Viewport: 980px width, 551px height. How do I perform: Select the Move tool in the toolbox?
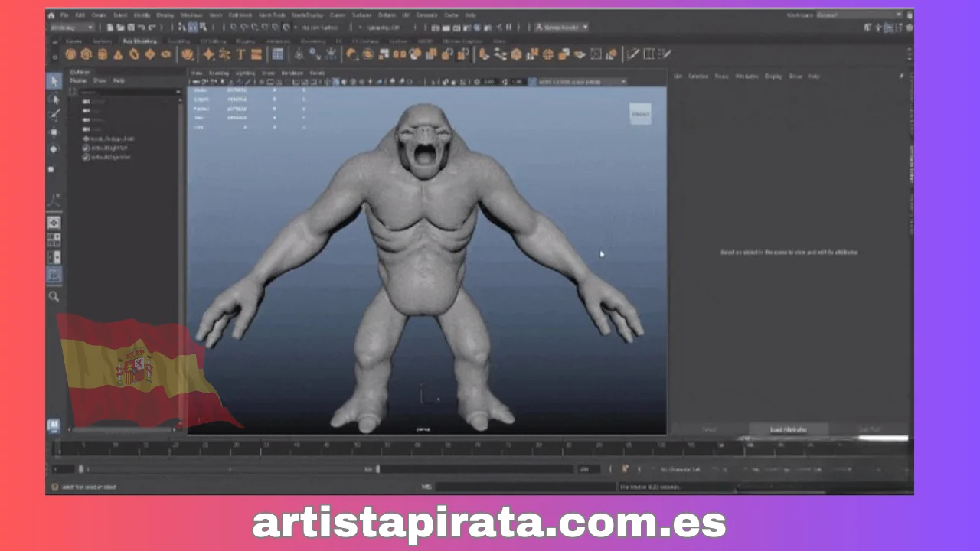pyautogui.click(x=54, y=132)
